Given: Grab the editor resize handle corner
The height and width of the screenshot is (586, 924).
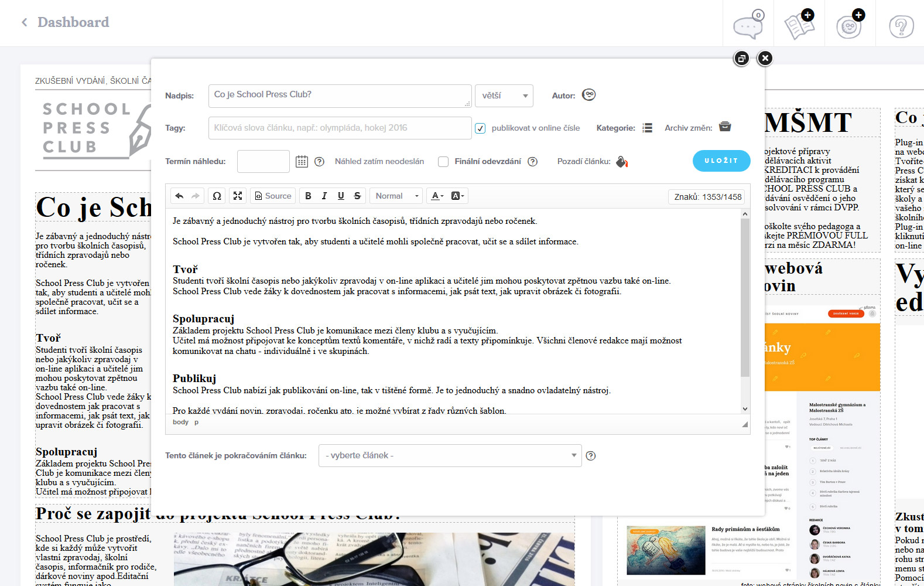Looking at the screenshot, I should click(745, 424).
